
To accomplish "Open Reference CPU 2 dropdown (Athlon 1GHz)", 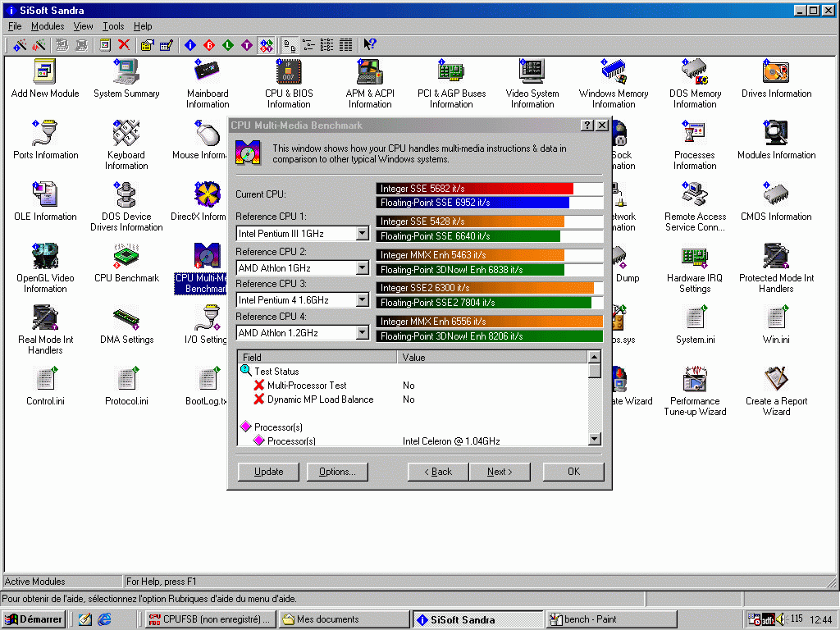I will point(363,268).
